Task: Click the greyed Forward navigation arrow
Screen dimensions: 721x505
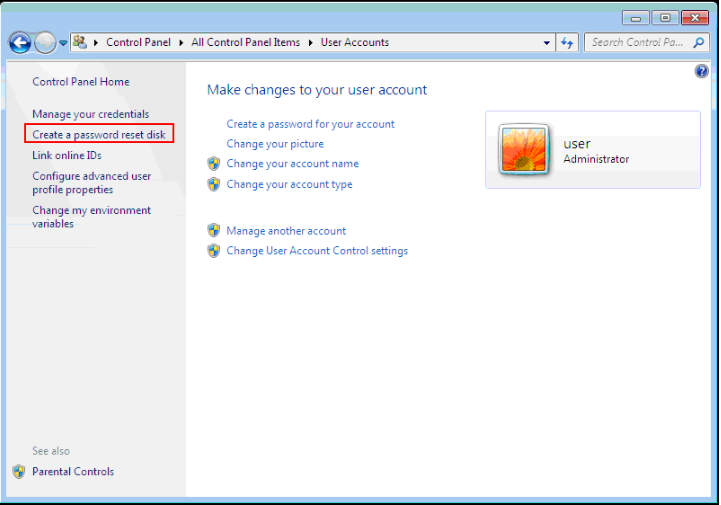Action: pos(45,43)
